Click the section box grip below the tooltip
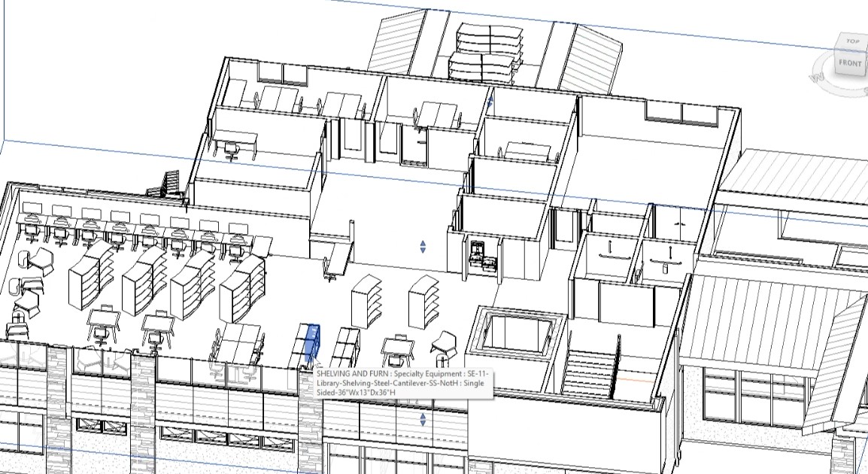 pos(423,420)
